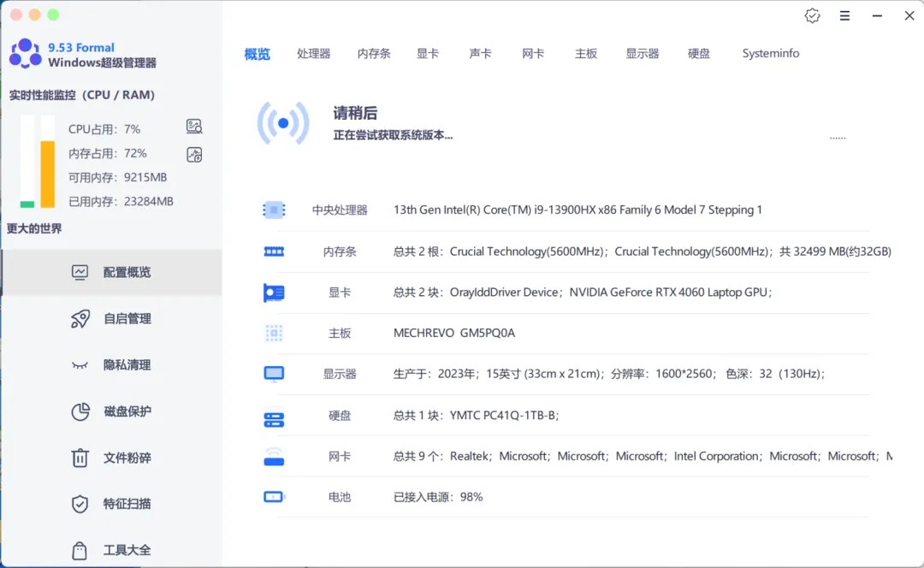Select the 硬盘 tab

(699, 54)
